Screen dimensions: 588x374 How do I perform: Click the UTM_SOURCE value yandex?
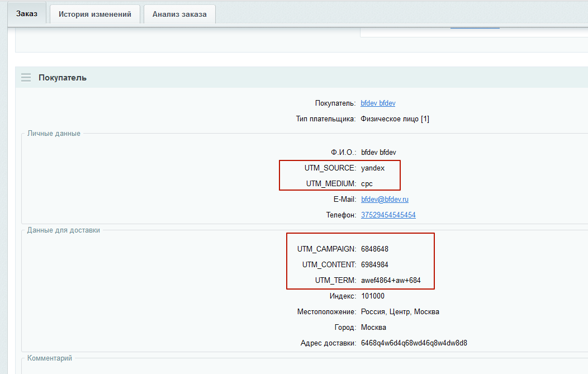373,168
